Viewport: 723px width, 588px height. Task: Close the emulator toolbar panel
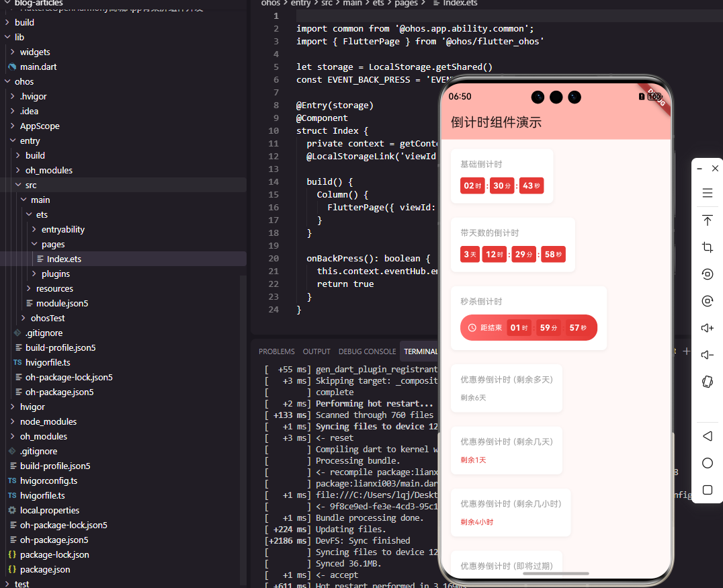[715, 168]
